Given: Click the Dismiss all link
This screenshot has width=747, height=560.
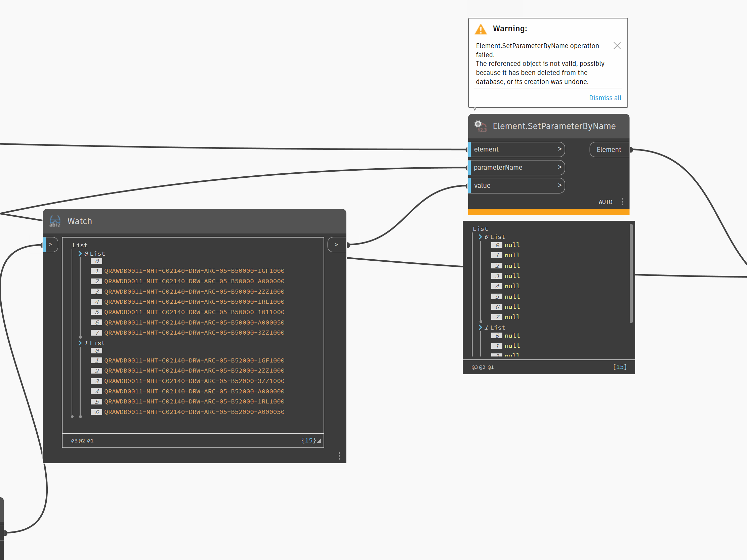Looking at the screenshot, I should pyautogui.click(x=605, y=98).
